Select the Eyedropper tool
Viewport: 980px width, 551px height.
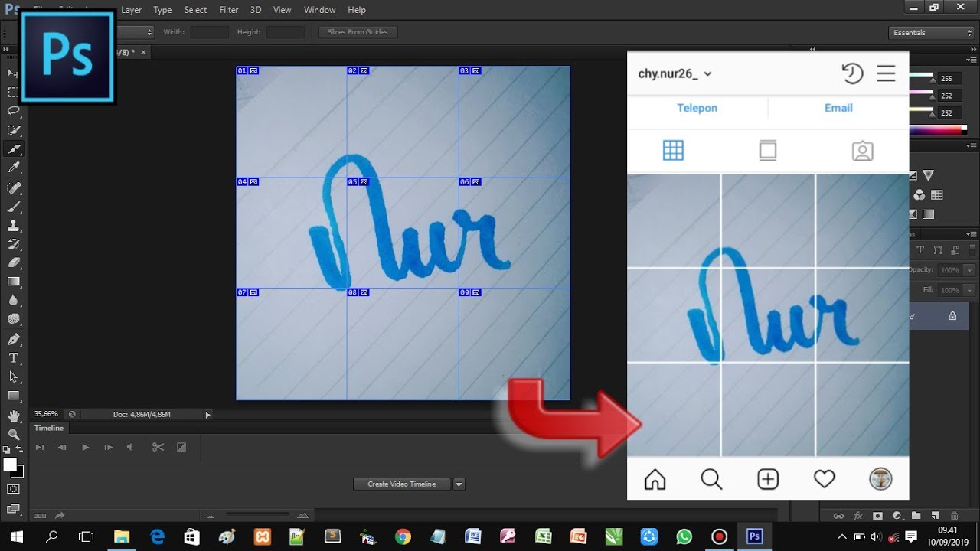pyautogui.click(x=13, y=168)
